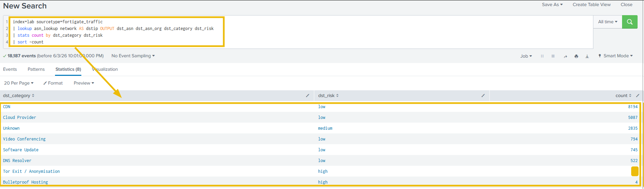Click the DNS Resolver cell
The height and width of the screenshot is (189, 644).
pos(17,161)
